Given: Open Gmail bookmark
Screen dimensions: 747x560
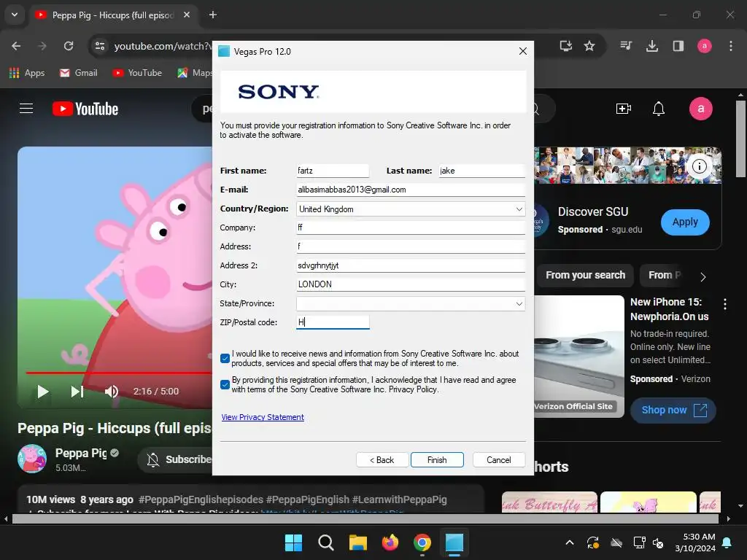Looking at the screenshot, I should 79,73.
